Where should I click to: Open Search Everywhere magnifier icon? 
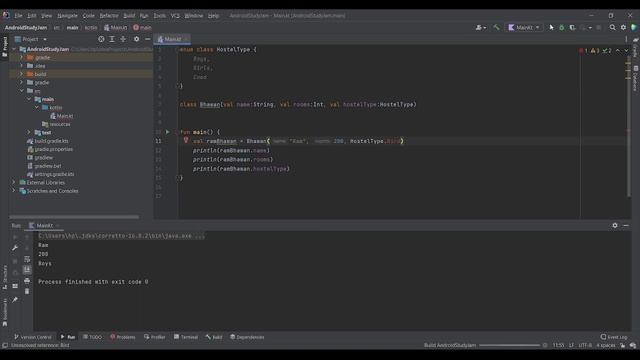pos(612,27)
